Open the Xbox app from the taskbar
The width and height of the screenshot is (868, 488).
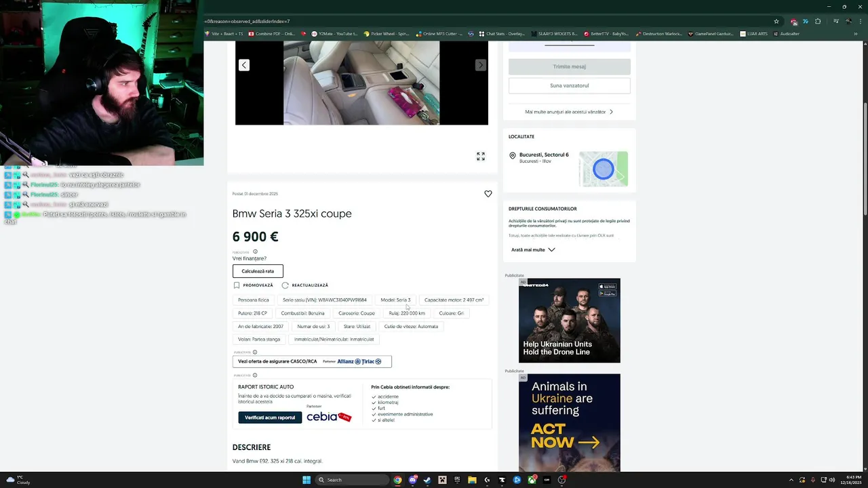(x=532, y=480)
